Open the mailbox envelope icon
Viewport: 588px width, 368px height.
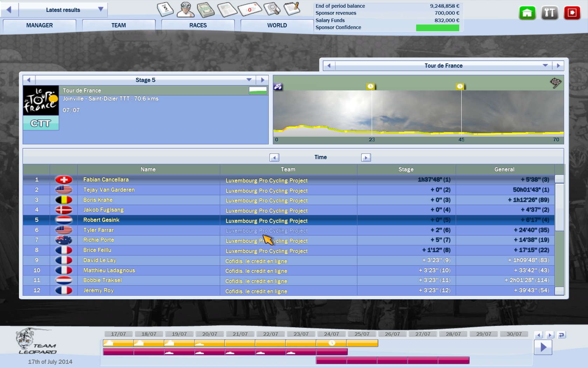click(x=250, y=9)
